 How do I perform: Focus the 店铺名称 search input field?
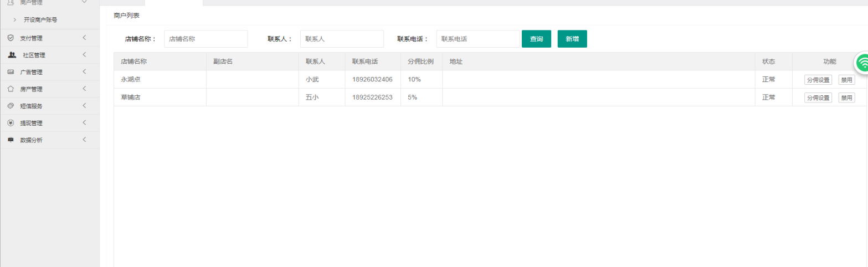(206, 39)
